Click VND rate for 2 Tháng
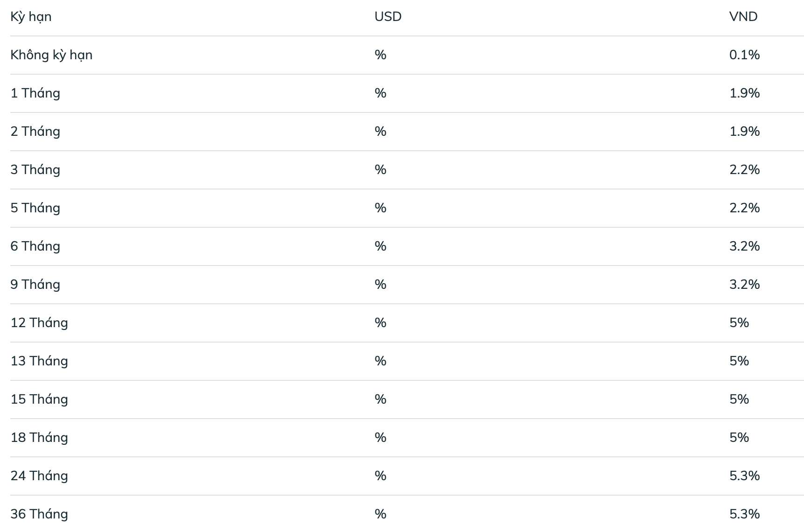This screenshot has height=532, width=804. tap(744, 132)
